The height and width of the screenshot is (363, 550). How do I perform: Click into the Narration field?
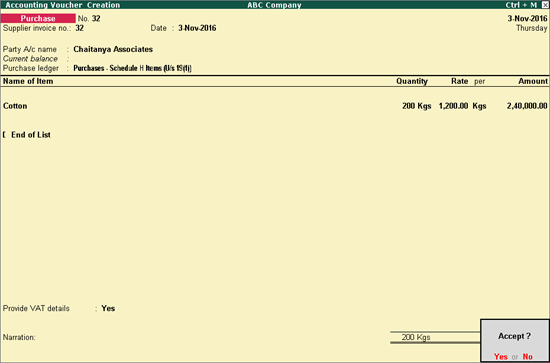pyautogui.click(x=196, y=337)
